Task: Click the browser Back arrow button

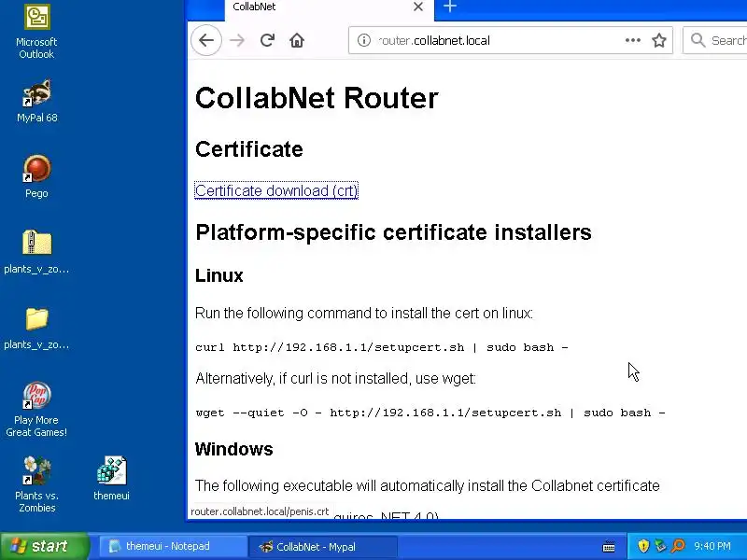Action: coord(206,40)
